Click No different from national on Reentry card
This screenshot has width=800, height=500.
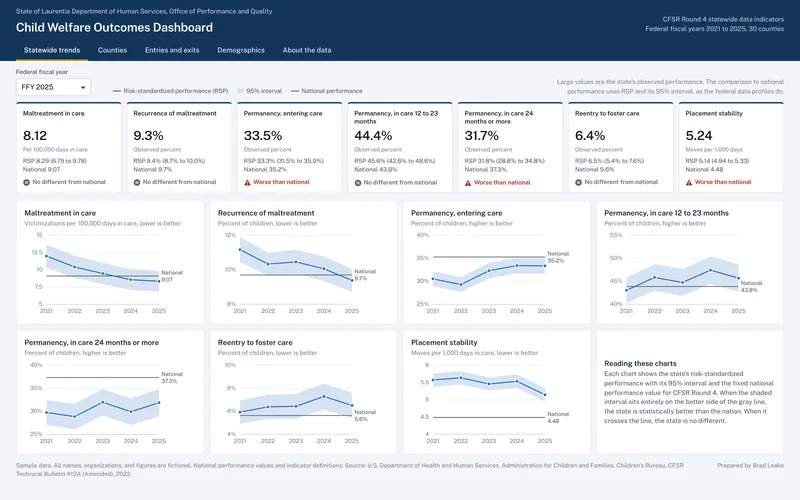[621, 182]
